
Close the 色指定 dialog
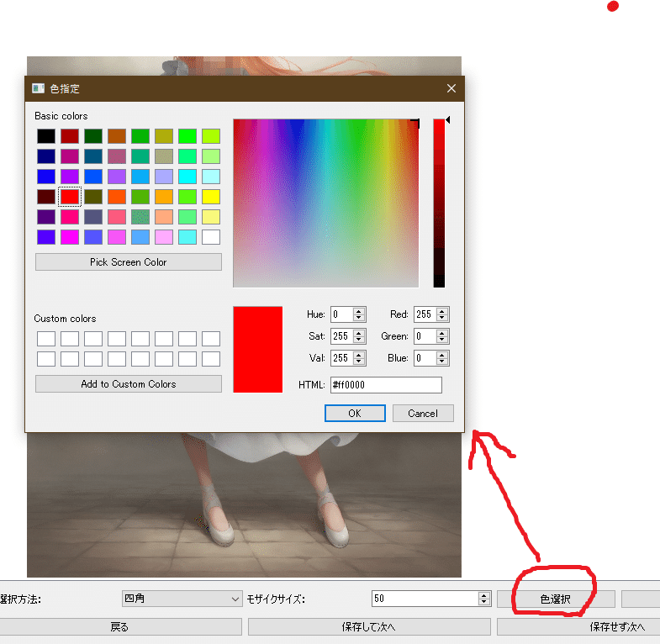click(451, 88)
